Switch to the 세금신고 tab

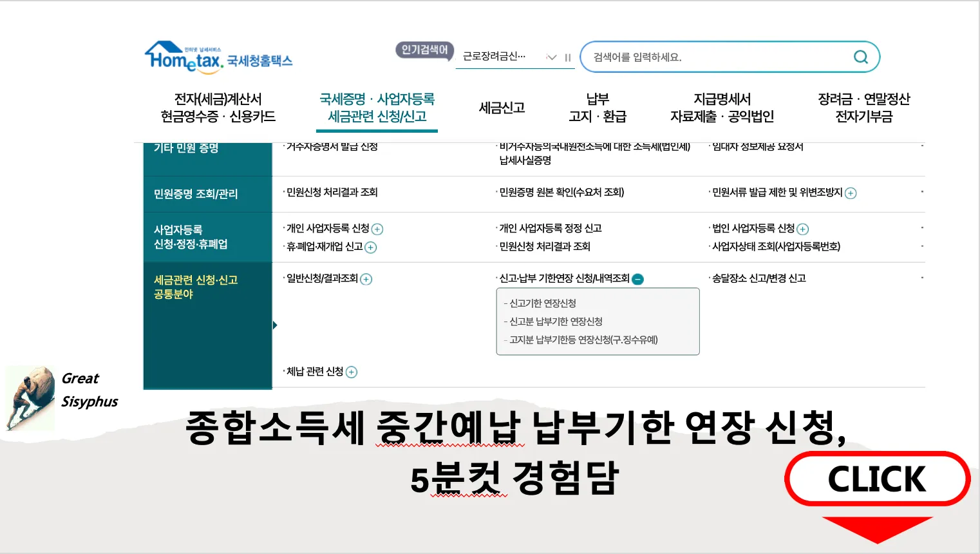pos(502,108)
